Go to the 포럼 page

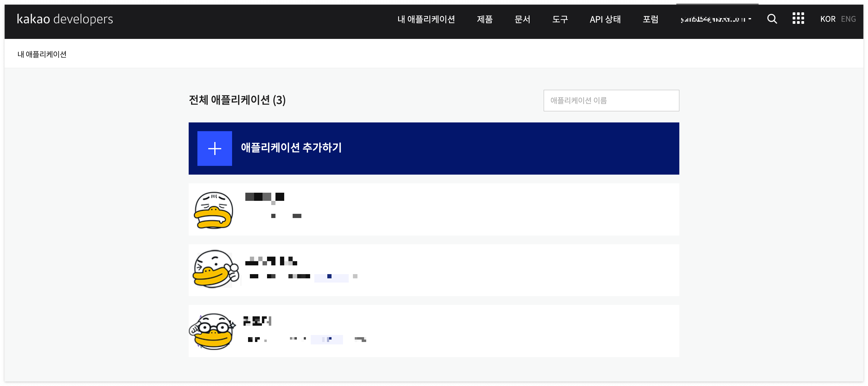pyautogui.click(x=650, y=19)
